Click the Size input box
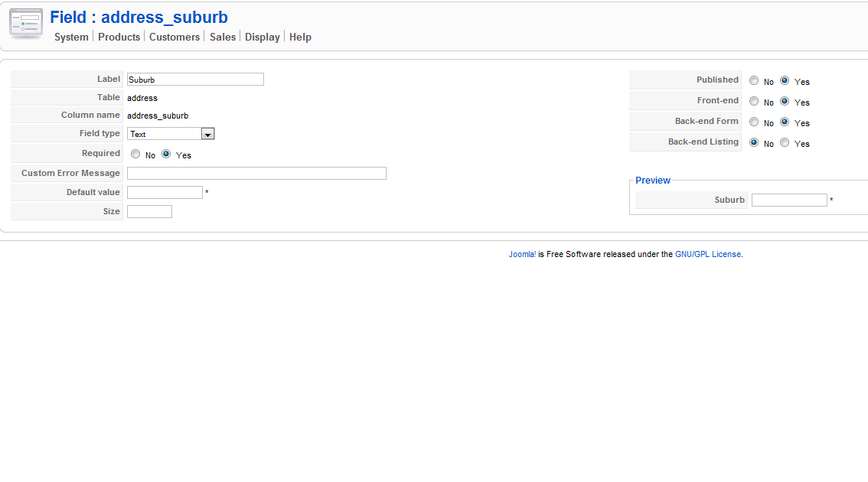Image resolution: width=868 pixels, height=482 pixels. 149,212
